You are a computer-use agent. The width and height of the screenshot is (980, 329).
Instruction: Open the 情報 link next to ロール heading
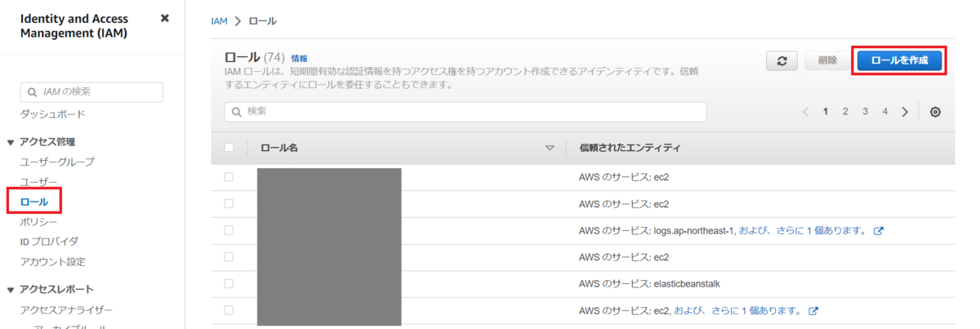click(300, 59)
